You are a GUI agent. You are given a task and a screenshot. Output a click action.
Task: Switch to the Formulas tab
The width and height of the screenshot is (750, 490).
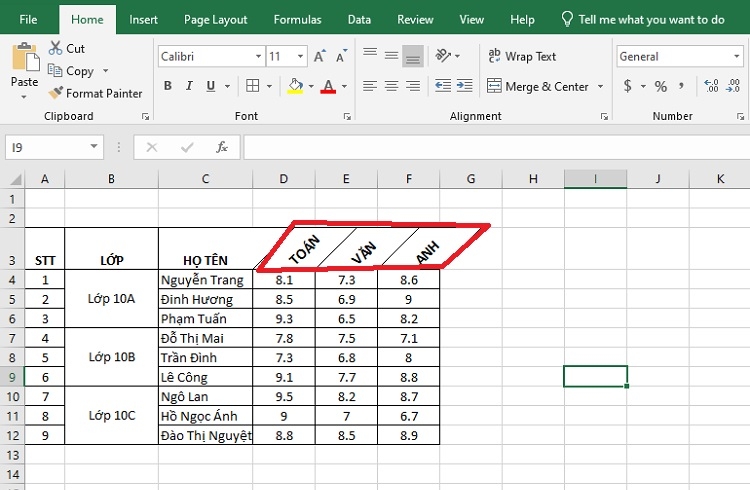click(298, 20)
